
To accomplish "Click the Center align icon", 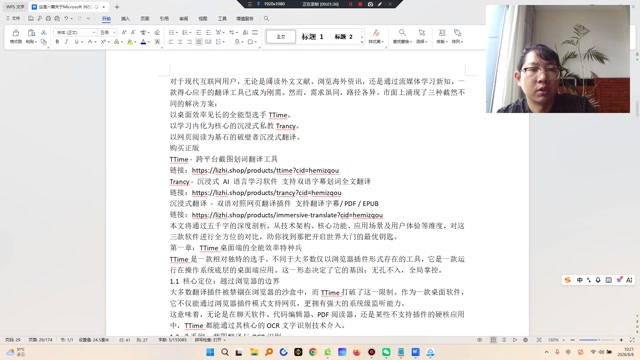I will tap(180, 42).
